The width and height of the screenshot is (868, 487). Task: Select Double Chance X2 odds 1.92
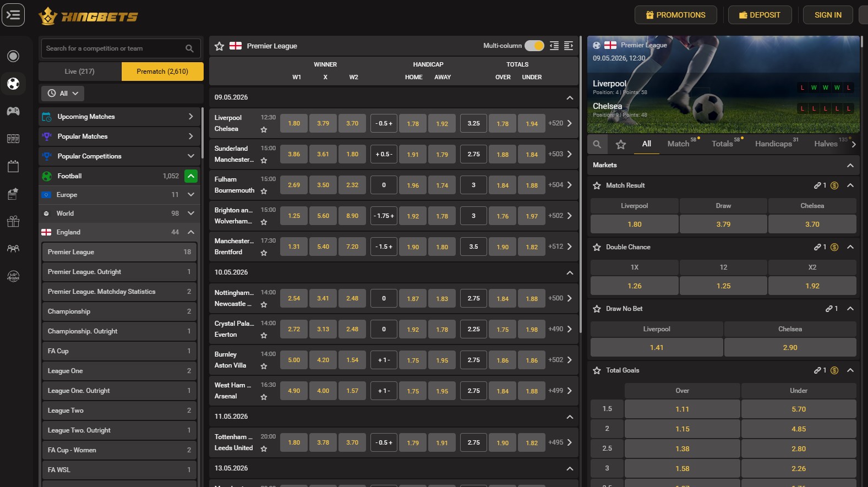pyautogui.click(x=812, y=286)
